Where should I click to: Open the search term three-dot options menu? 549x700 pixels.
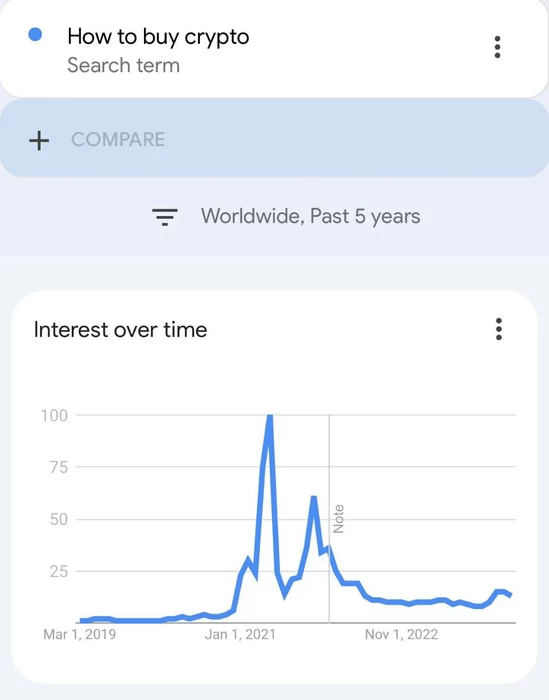[x=497, y=47]
